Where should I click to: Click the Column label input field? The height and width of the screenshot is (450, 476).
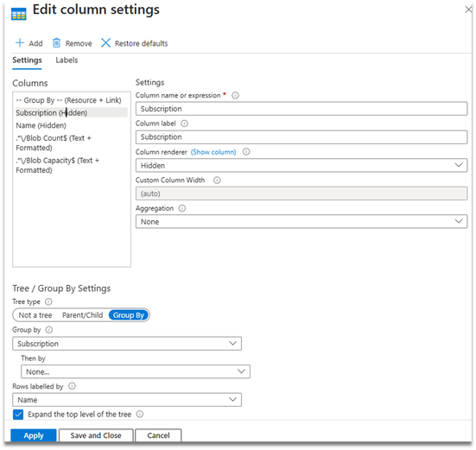(301, 137)
